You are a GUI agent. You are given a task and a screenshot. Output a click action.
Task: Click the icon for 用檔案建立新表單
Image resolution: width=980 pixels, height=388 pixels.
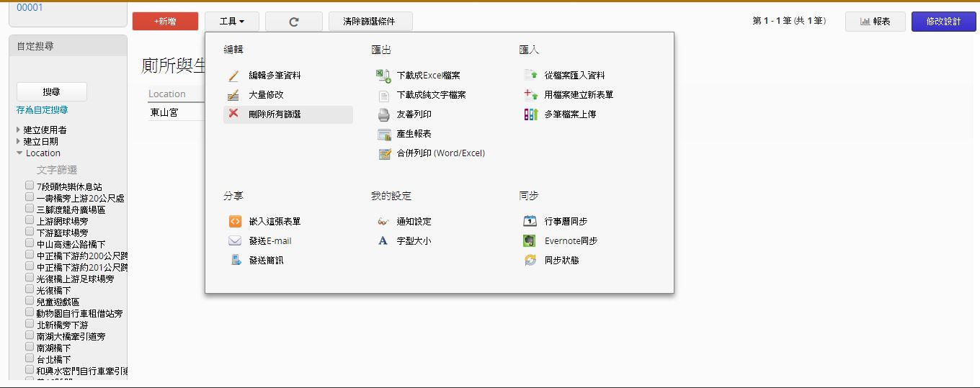click(x=531, y=94)
